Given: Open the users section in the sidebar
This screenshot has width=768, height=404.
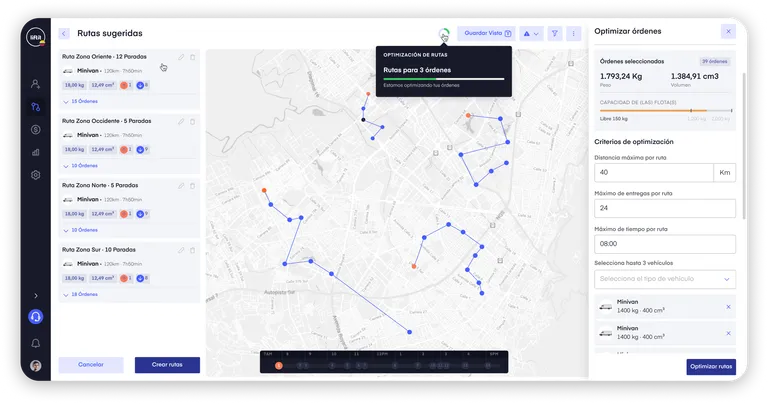Looking at the screenshot, I should [x=35, y=84].
